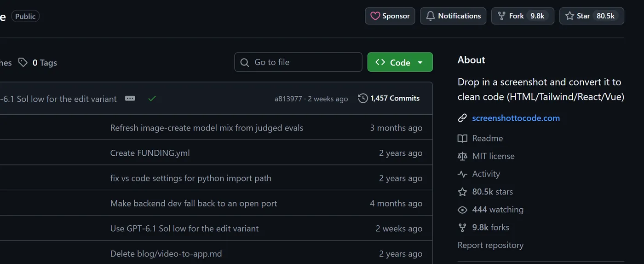View the 80.5k stars stargazers link

pyautogui.click(x=492, y=192)
